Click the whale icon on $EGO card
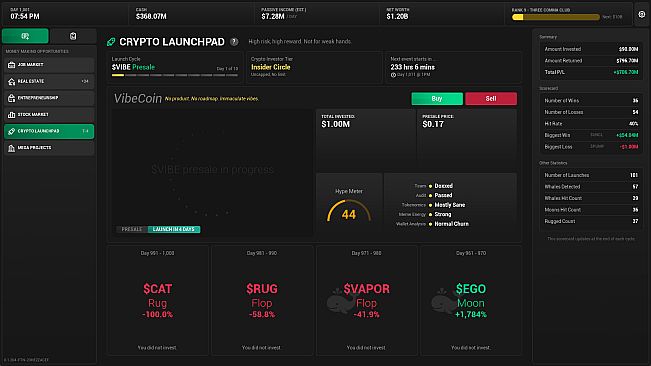This screenshot has height=366, width=651. click(445, 300)
